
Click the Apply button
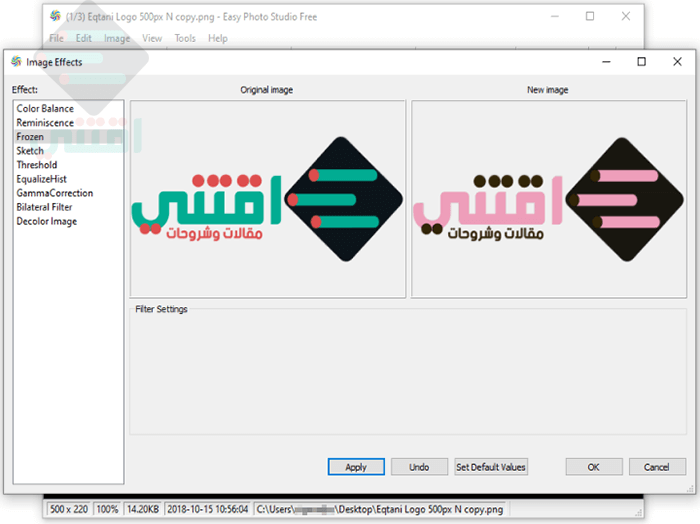pyautogui.click(x=356, y=467)
